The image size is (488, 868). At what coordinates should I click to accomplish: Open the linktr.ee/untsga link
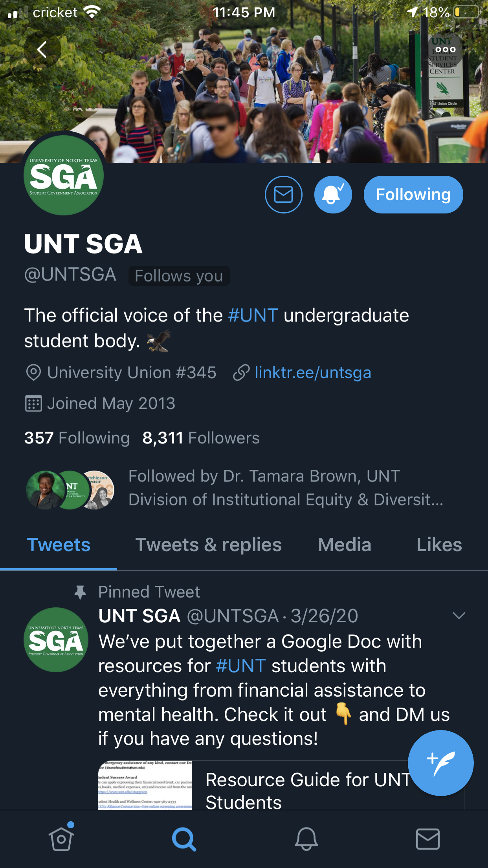(x=312, y=373)
